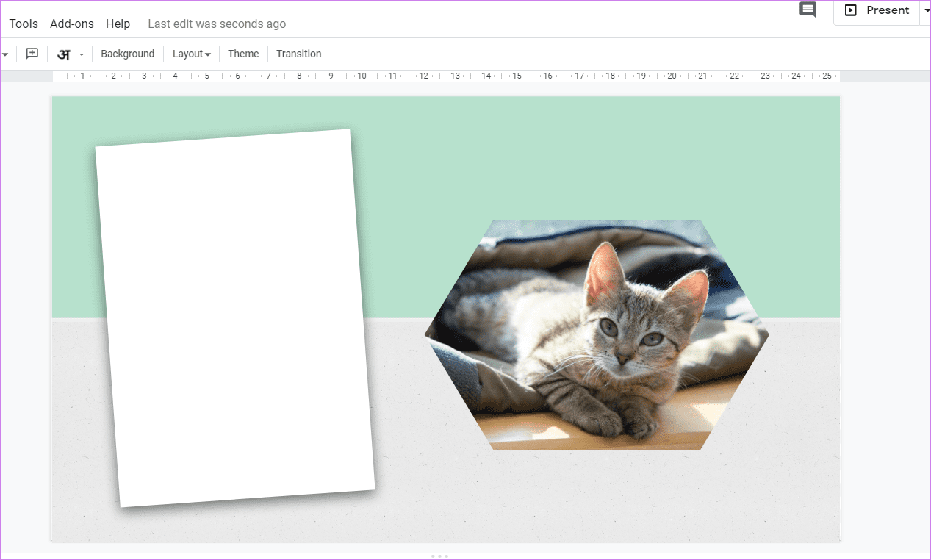Open comment history icon
This screenshot has width=931, height=560.
[x=808, y=10]
